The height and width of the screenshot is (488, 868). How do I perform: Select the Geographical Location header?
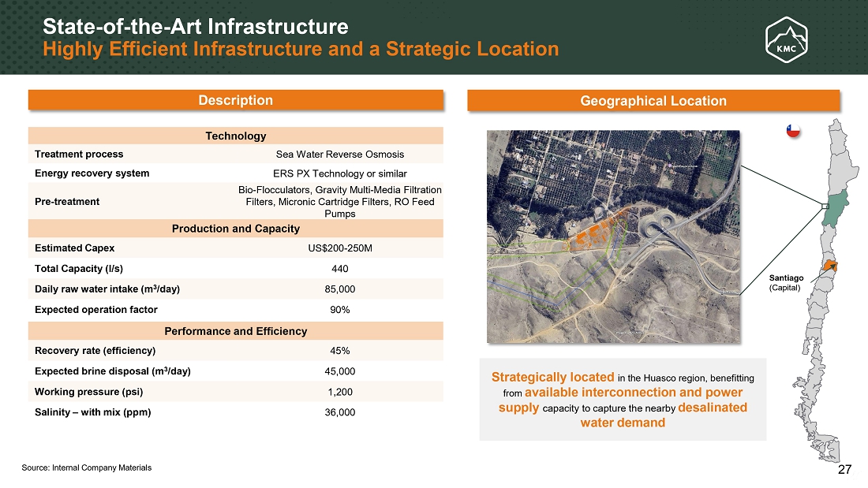click(653, 101)
